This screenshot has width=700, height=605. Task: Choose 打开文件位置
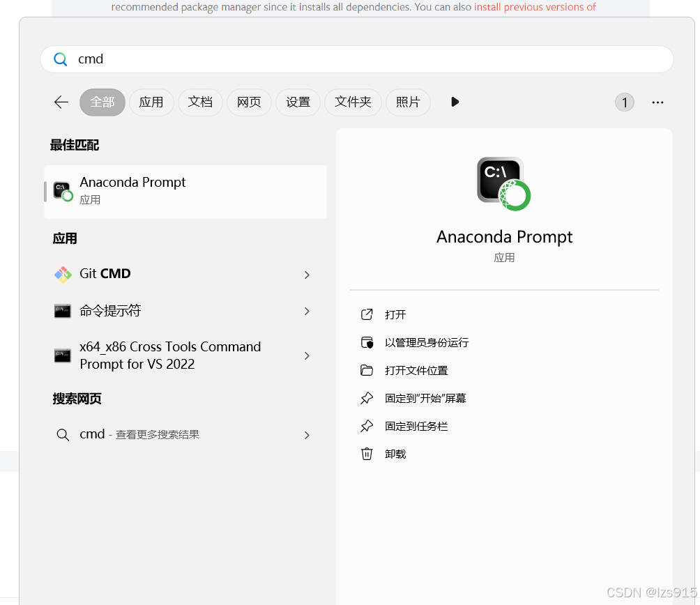(416, 371)
